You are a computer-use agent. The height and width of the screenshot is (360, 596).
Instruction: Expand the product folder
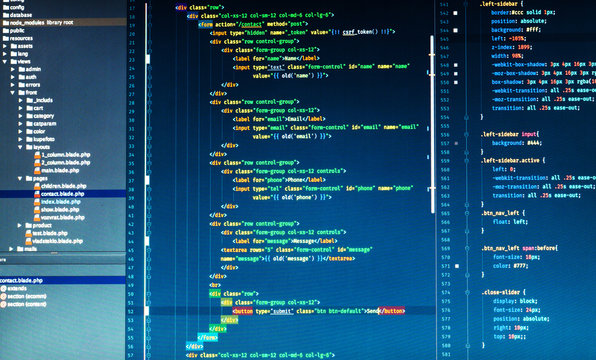click(20, 225)
